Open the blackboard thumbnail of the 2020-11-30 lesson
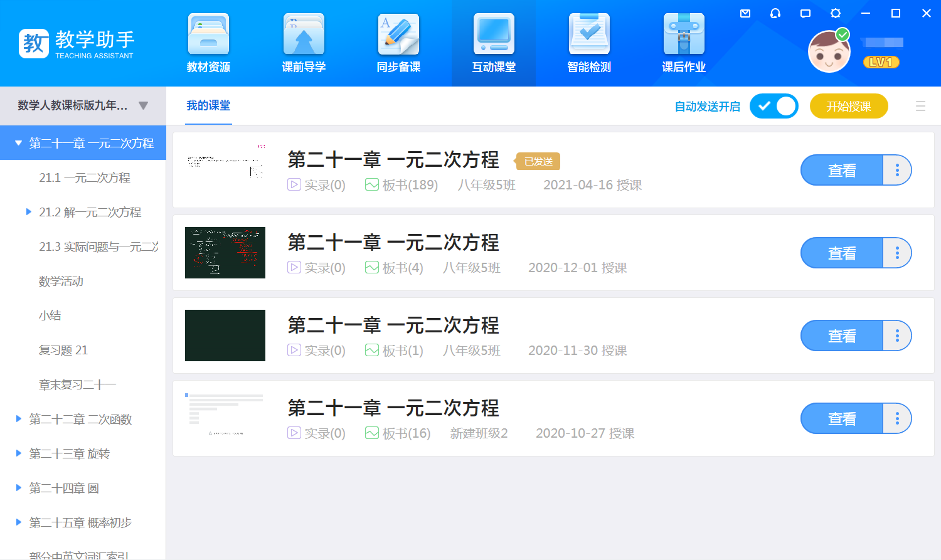 coord(225,335)
